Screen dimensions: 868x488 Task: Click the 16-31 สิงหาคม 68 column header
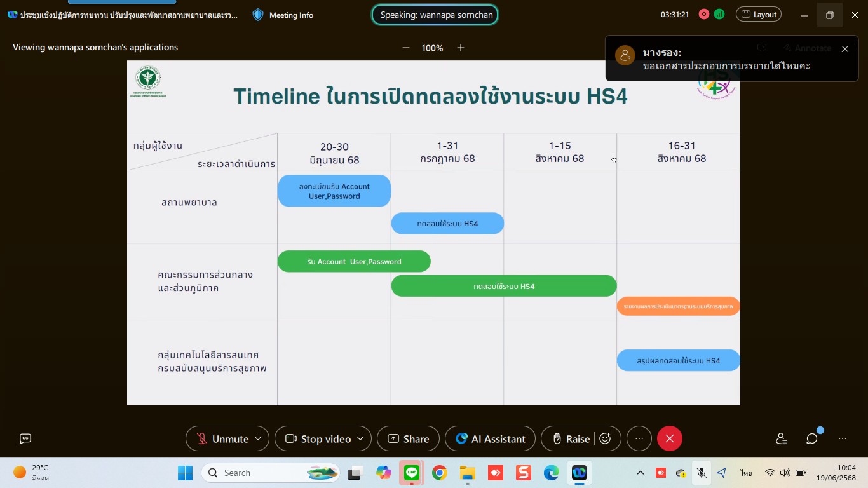pyautogui.click(x=682, y=152)
